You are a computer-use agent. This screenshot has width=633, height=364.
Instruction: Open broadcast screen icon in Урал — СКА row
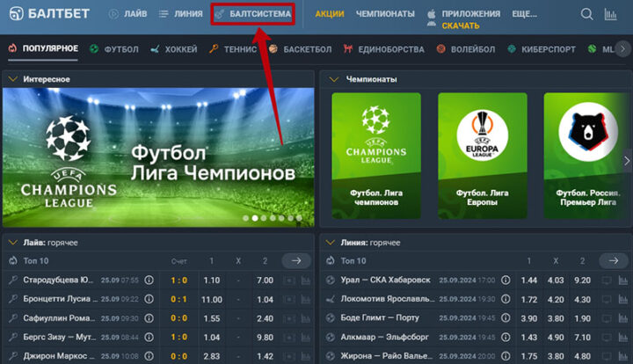pos(607,280)
